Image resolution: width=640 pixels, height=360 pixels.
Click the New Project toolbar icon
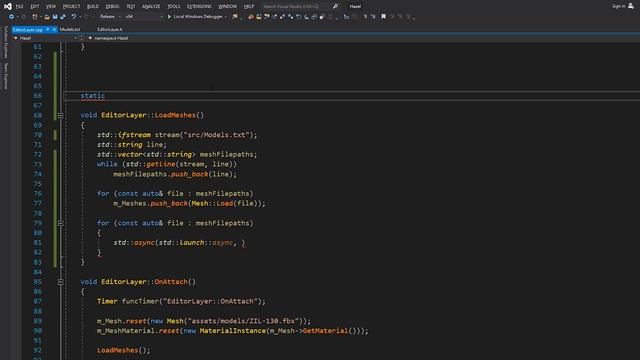point(35,17)
